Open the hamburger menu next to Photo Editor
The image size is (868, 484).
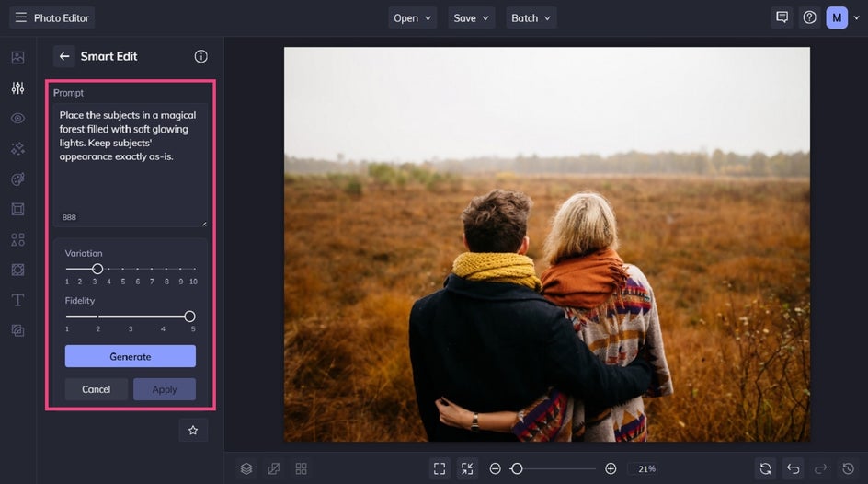tap(20, 17)
